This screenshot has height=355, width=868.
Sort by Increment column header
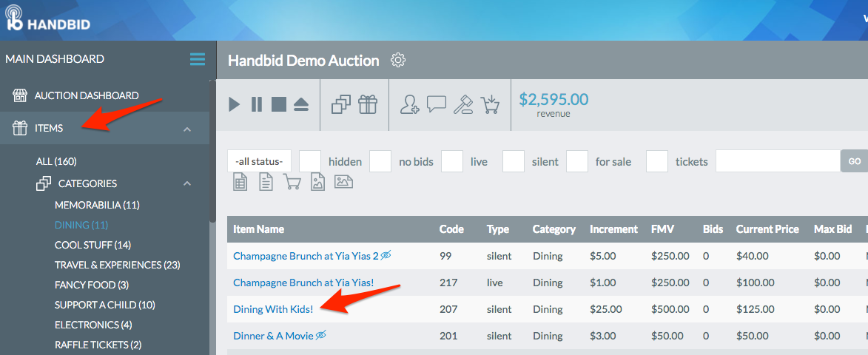pyautogui.click(x=614, y=229)
